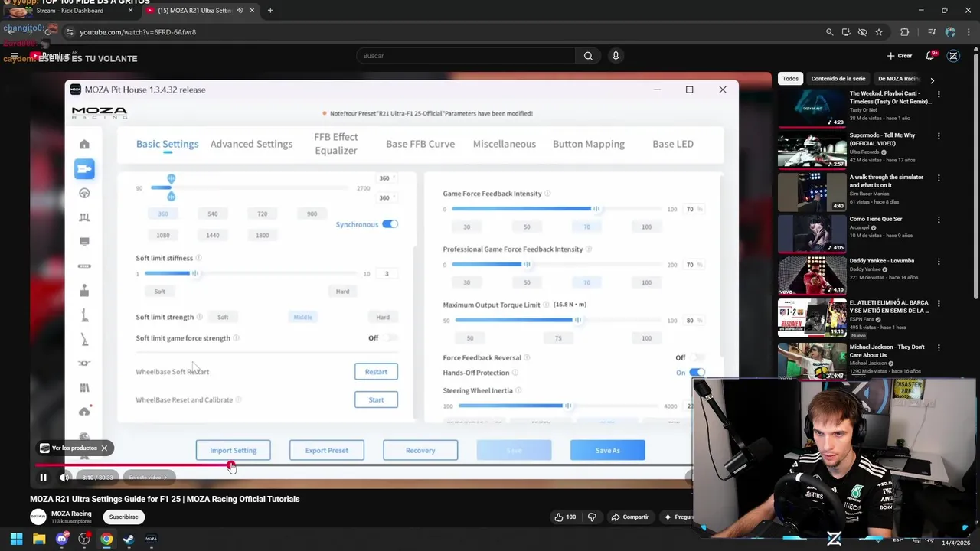Open File Explorer from taskbar
This screenshot has height=551, width=980.
click(x=39, y=539)
